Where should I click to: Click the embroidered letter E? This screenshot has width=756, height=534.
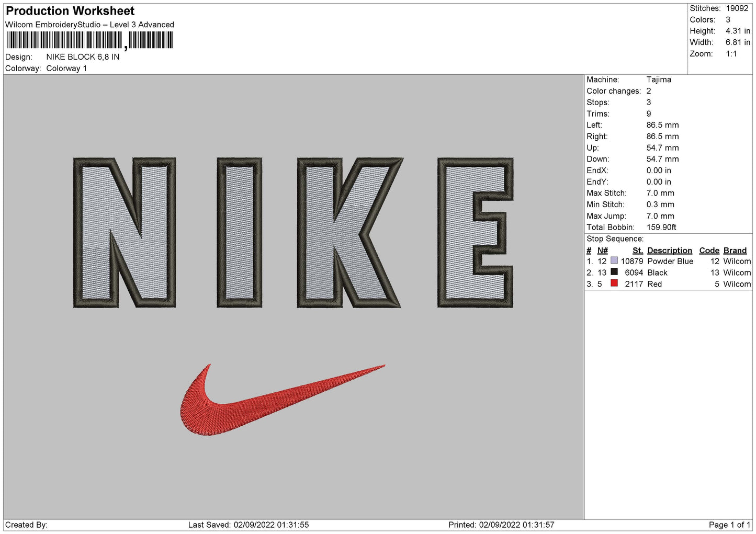476,232
